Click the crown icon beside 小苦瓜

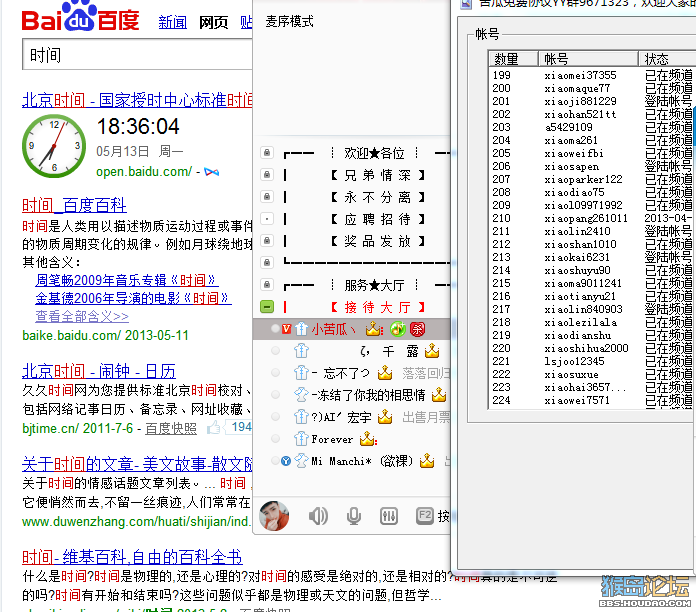click(374, 329)
